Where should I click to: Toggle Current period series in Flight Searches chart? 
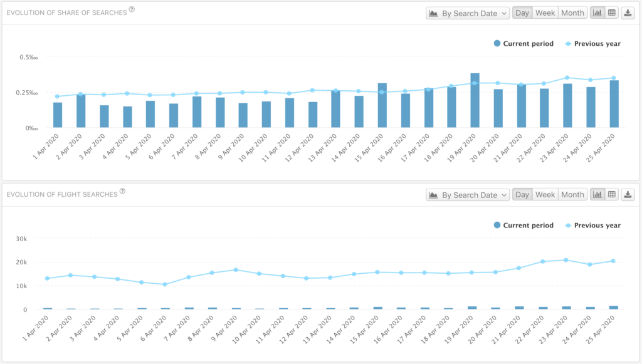[524, 226]
